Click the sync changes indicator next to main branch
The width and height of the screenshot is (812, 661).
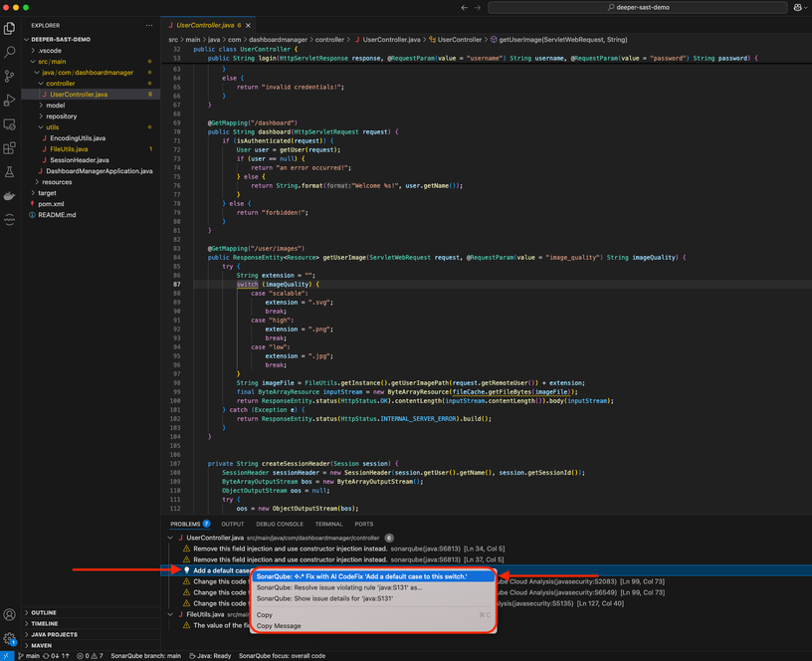(x=55, y=655)
